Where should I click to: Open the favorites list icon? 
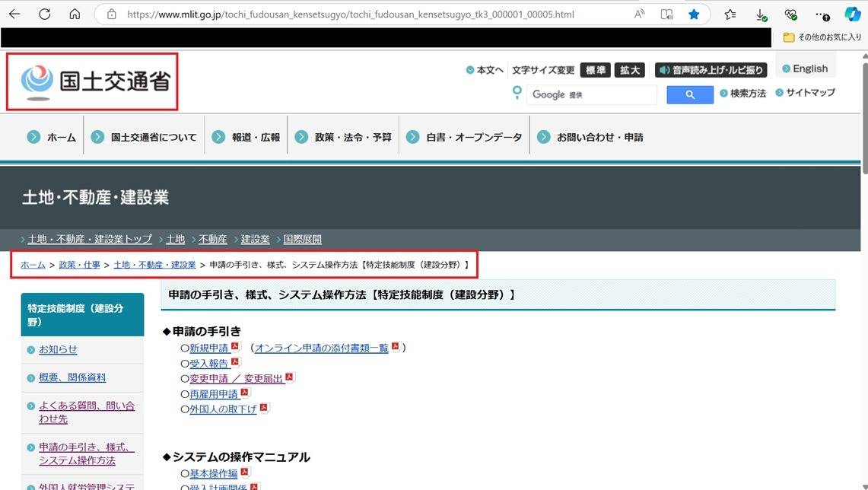coord(730,14)
